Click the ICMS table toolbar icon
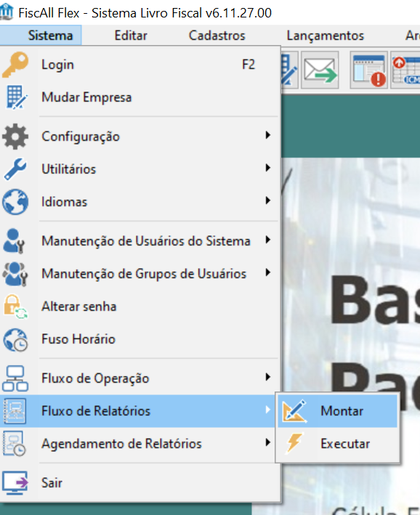 [405, 70]
